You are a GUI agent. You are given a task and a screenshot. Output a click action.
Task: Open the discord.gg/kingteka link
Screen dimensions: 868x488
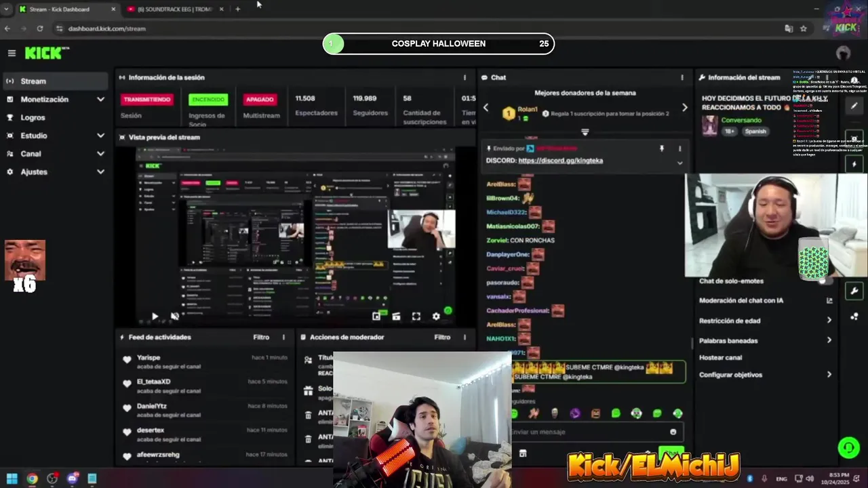pos(560,161)
